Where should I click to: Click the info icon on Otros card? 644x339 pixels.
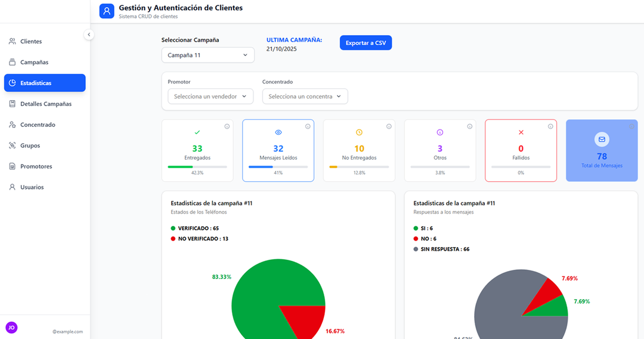469,126
